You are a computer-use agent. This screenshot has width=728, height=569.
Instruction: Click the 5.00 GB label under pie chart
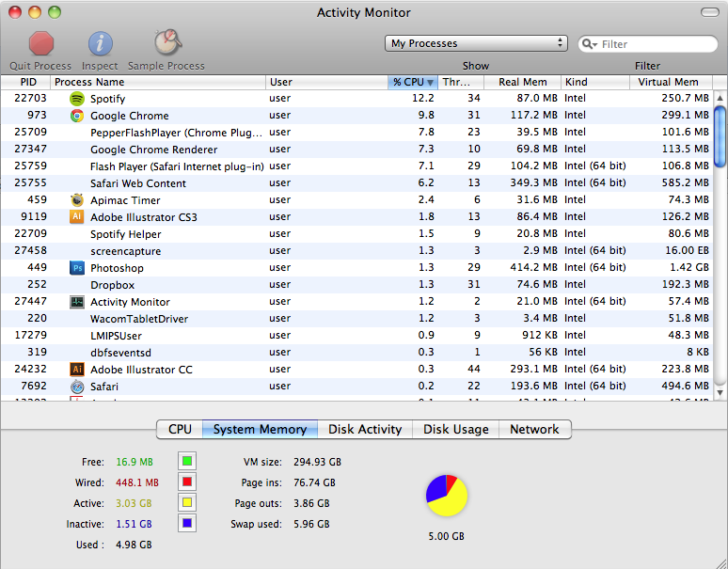pyautogui.click(x=446, y=536)
